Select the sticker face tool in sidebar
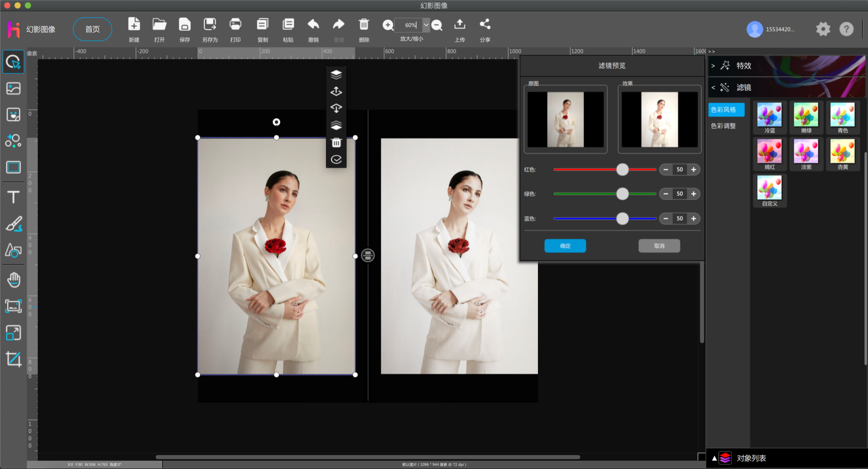 click(14, 114)
